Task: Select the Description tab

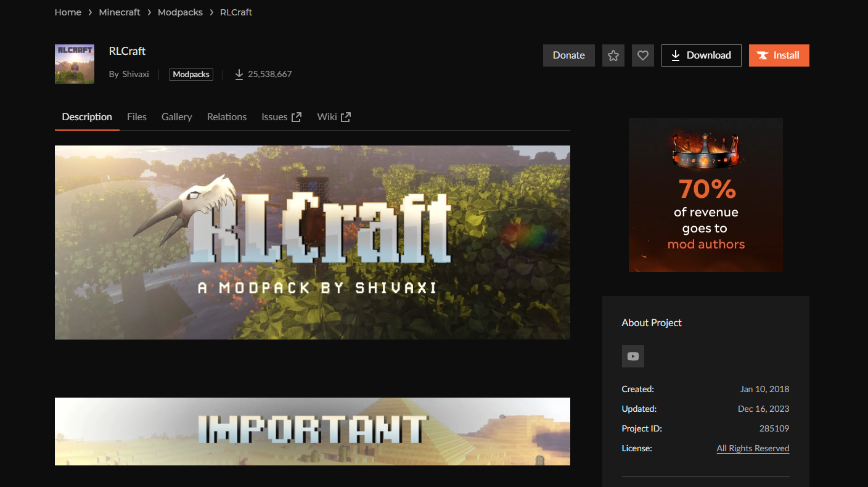Action: [x=87, y=117]
